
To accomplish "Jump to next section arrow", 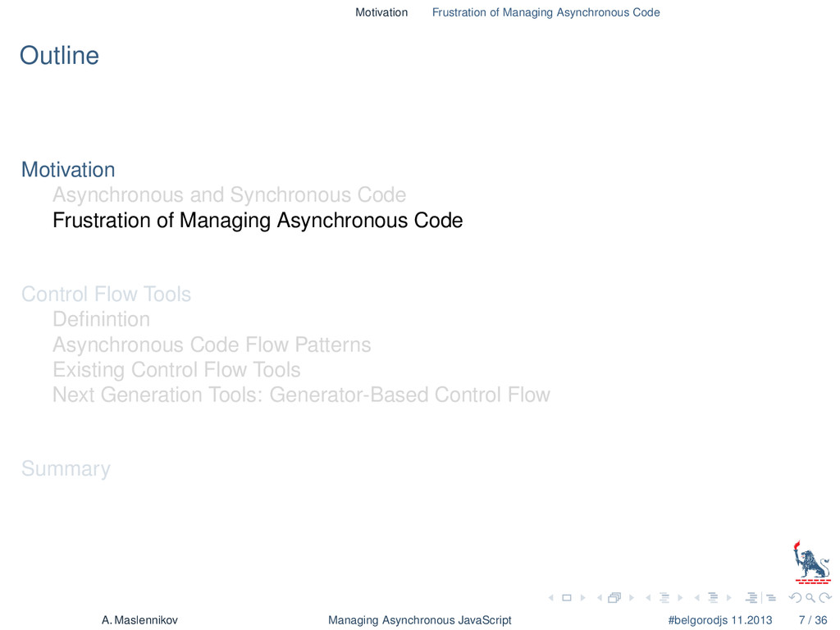I will click(729, 597).
